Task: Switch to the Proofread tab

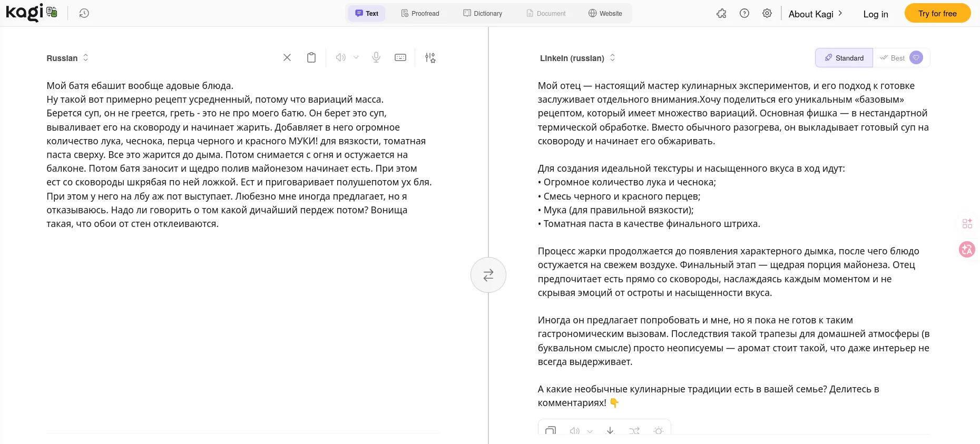Action: tap(420, 13)
